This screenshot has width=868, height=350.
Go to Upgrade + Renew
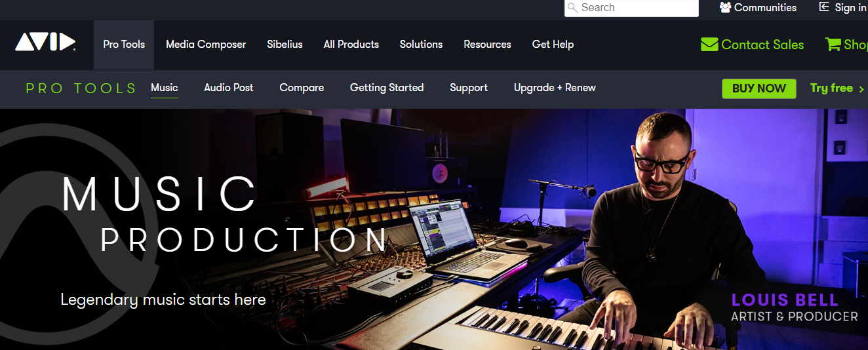555,88
